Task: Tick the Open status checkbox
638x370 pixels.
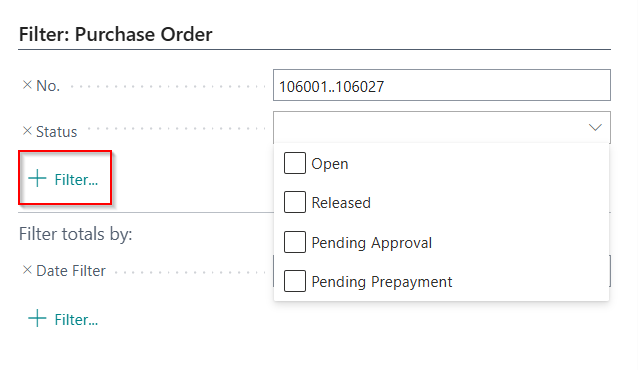Action: tap(295, 163)
